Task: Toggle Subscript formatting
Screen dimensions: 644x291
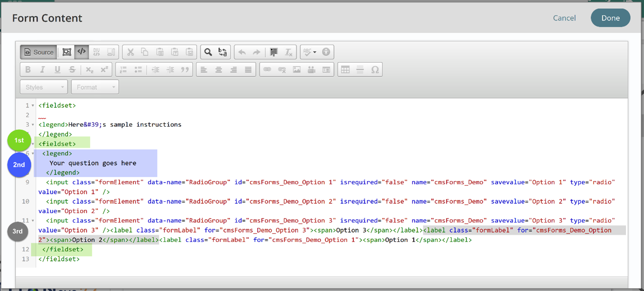Action: pyautogui.click(x=90, y=70)
